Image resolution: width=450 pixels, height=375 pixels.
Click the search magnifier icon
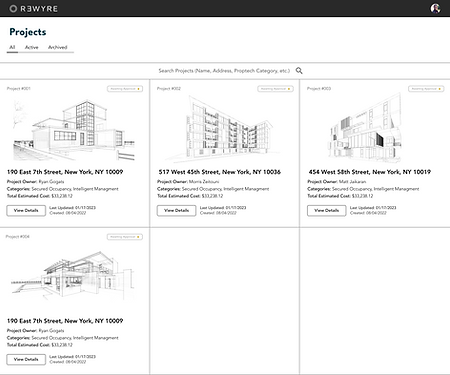tap(299, 71)
